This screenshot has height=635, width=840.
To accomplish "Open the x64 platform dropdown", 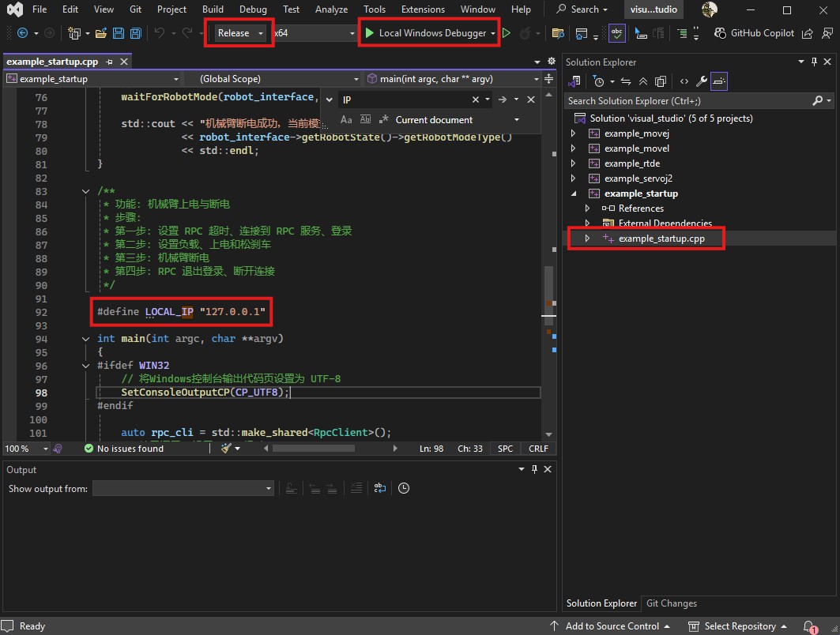I will click(x=314, y=33).
